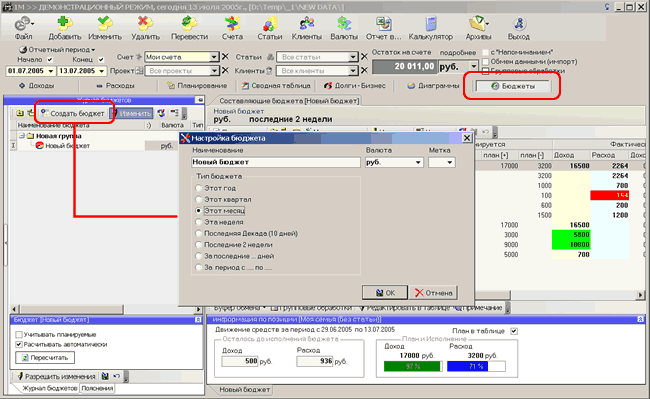The image size is (650, 399).
Task: Open the Долги - Бизнес tab
Action: pyautogui.click(x=355, y=86)
